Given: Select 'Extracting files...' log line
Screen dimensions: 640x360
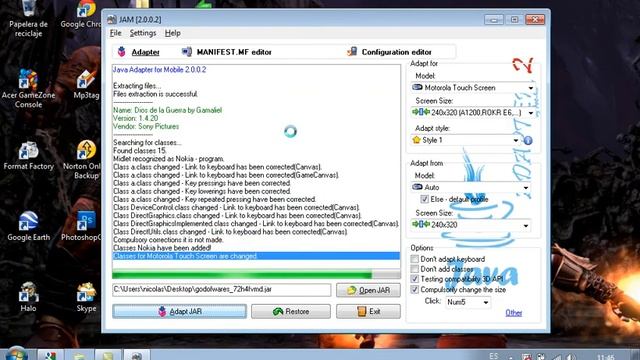Looking at the screenshot, I should coord(137,86).
